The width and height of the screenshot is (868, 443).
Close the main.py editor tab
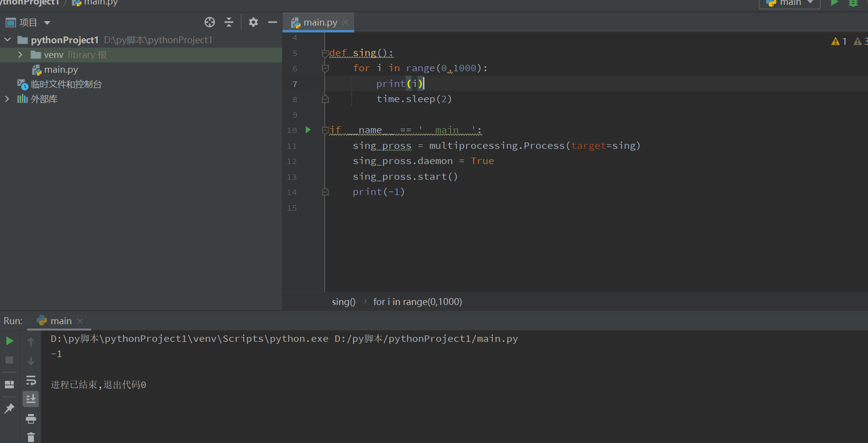coord(345,22)
